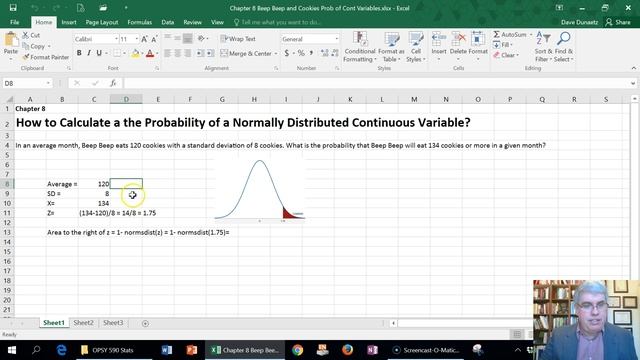
Task: Switch to the Data tab
Action: pyautogui.click(x=167, y=22)
